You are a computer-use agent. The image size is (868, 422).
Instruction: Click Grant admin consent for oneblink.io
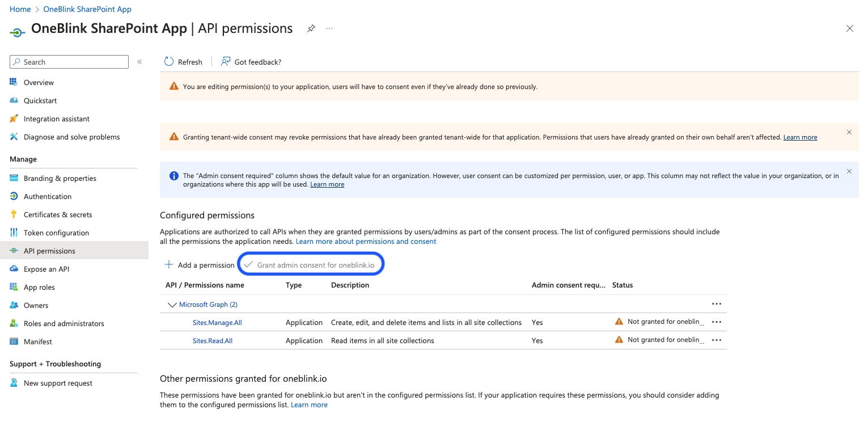[310, 265]
